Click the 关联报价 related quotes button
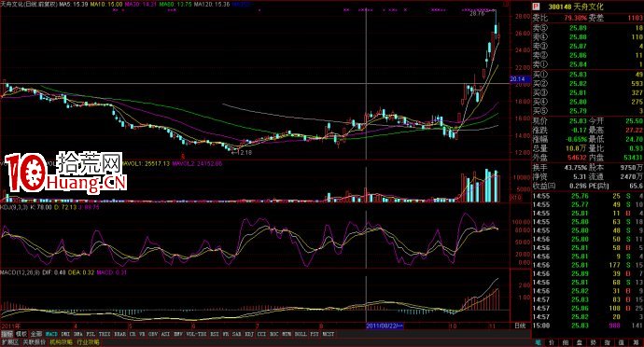The height and width of the screenshot is (347, 644). 34,341
